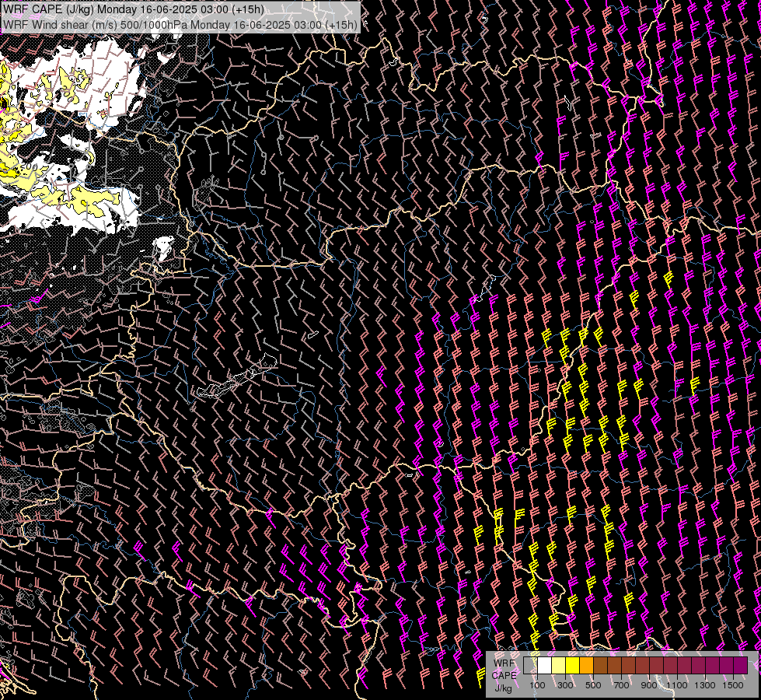
Task: Click legend value '900'
Action: point(649,685)
